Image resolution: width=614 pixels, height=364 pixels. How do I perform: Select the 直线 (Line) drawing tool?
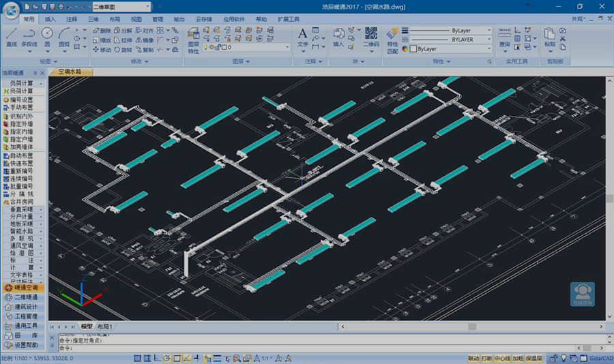11,36
